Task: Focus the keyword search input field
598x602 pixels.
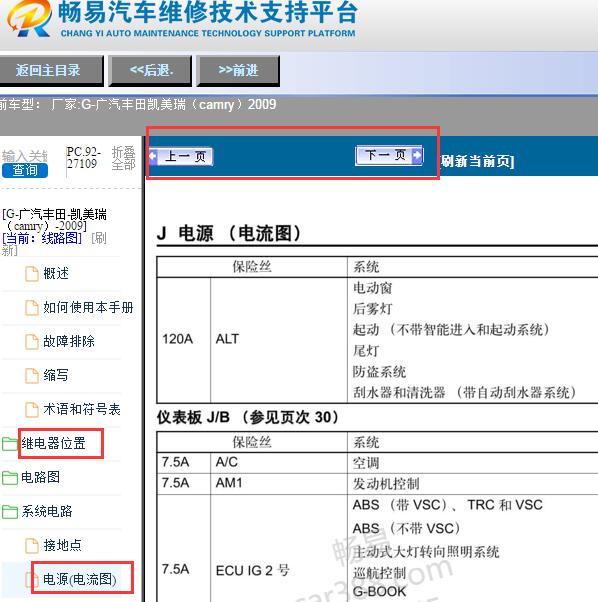Action: click(x=24, y=156)
